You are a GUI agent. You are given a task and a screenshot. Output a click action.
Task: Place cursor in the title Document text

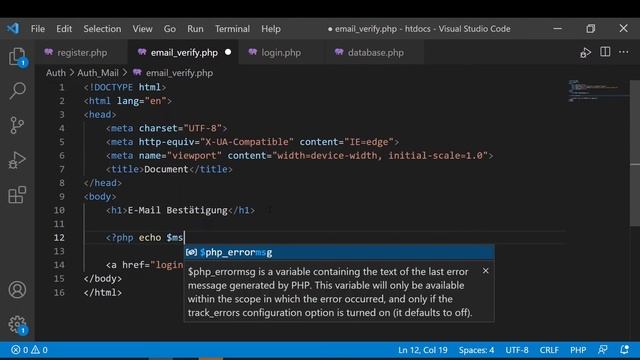point(166,169)
